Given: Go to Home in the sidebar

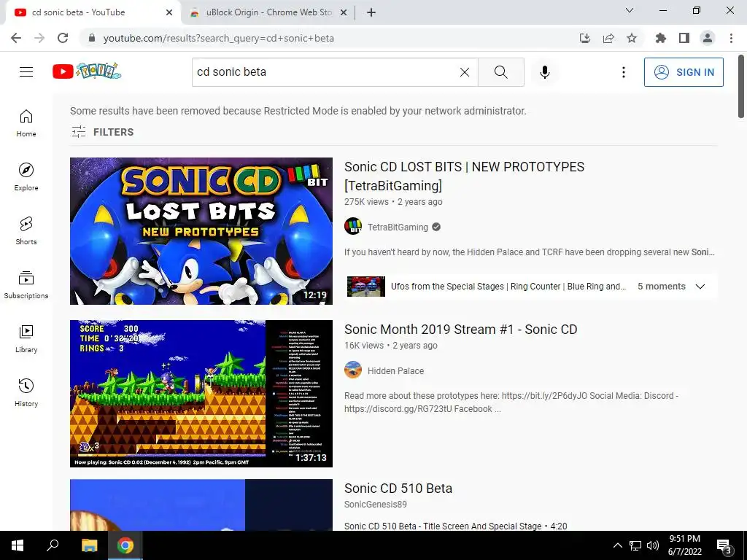Looking at the screenshot, I should tap(26, 122).
